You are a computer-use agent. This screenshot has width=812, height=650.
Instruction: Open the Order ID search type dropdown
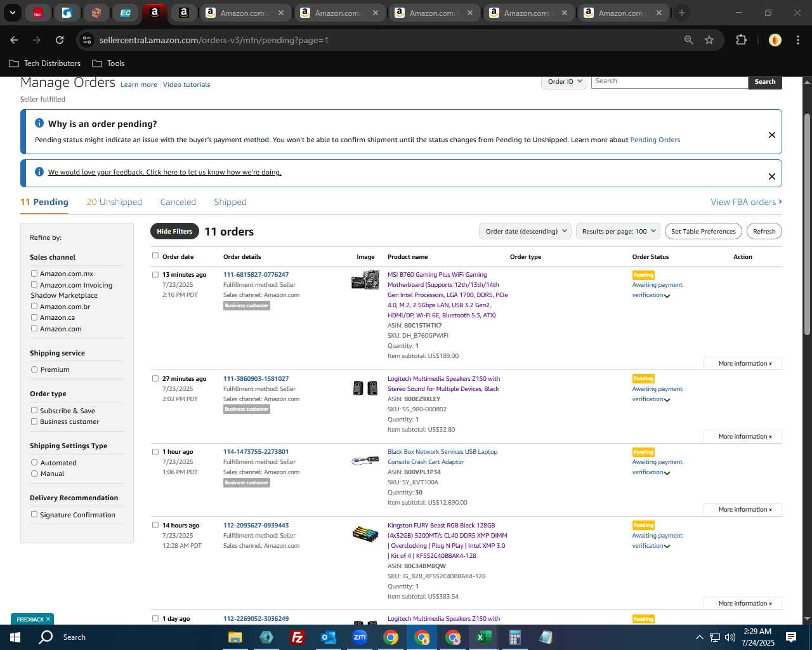[x=564, y=82]
